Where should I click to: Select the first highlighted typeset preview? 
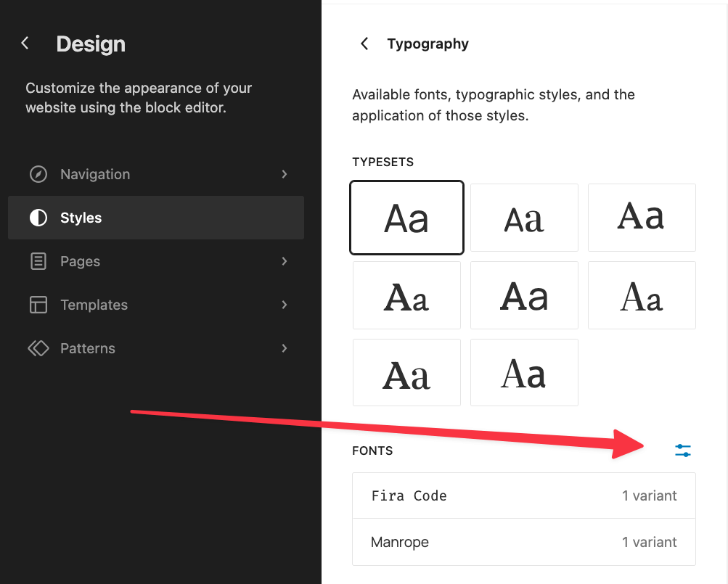tap(406, 218)
